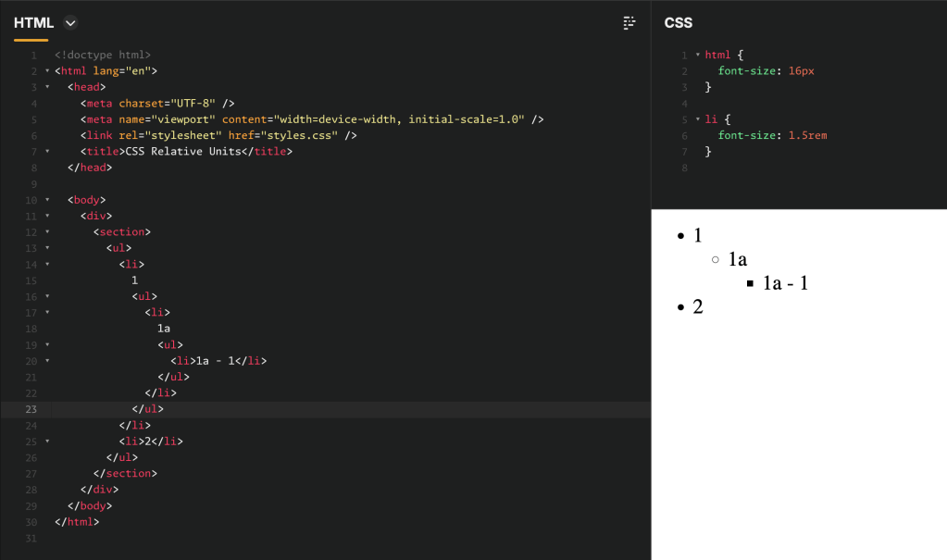Fold the section element at line 12

[x=47, y=232]
